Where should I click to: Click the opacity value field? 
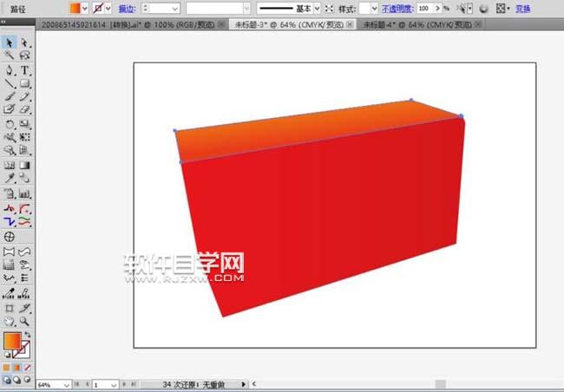(425, 9)
